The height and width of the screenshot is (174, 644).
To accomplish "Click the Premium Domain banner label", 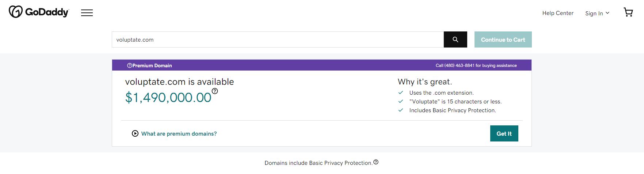I will pyautogui.click(x=152, y=65).
